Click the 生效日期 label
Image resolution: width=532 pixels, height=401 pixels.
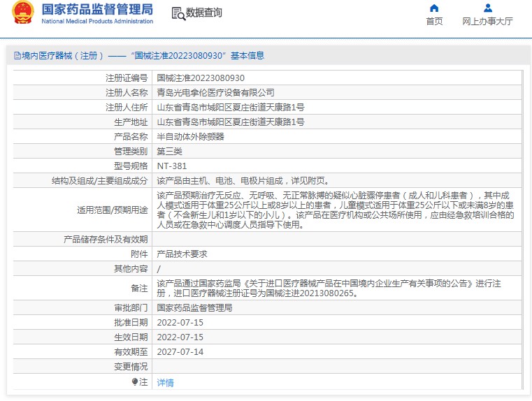click(x=131, y=337)
